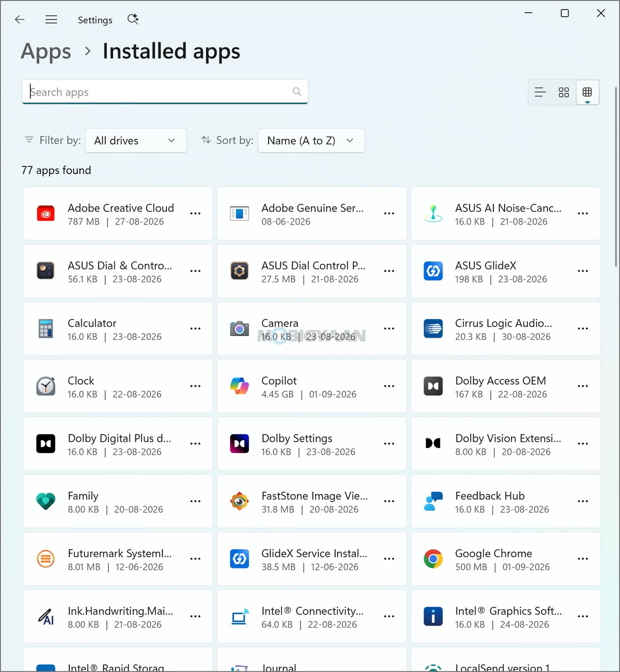Go back to the previous page
This screenshot has height=672, width=620.
(20, 20)
